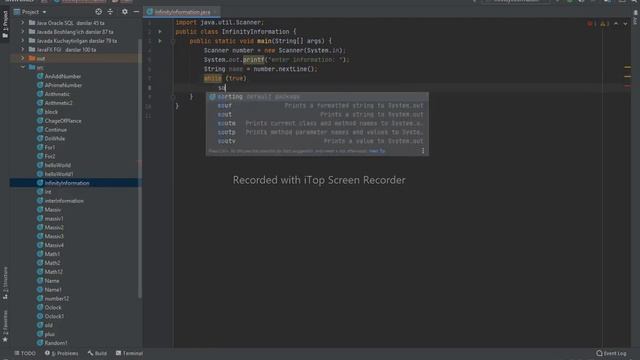Select Oclock in project tree
The height and width of the screenshot is (360, 640).
point(53,307)
